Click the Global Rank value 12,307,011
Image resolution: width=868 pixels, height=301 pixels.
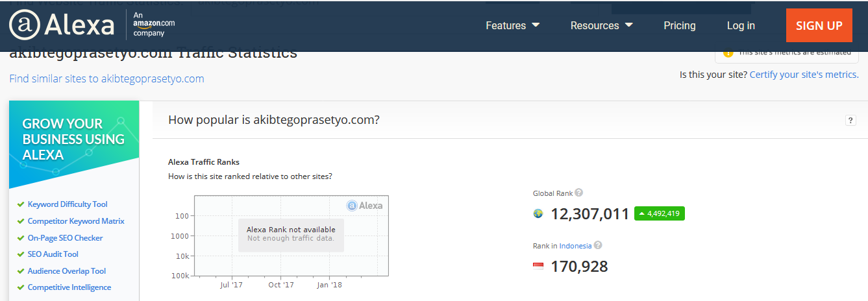click(x=590, y=213)
